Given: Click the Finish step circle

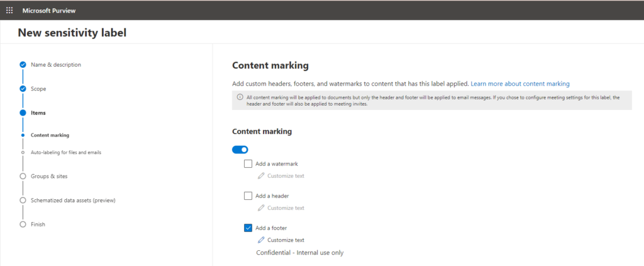Looking at the screenshot, I should coord(23,224).
